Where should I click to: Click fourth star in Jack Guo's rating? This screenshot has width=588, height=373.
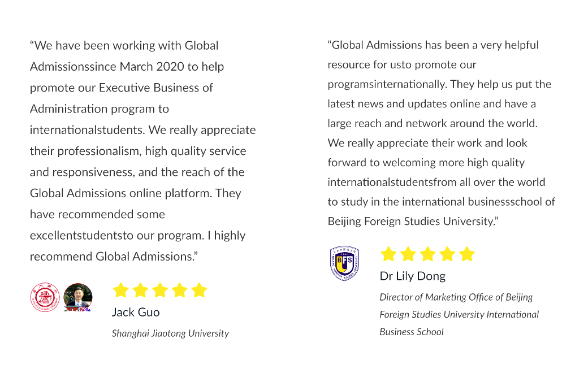[x=180, y=290]
